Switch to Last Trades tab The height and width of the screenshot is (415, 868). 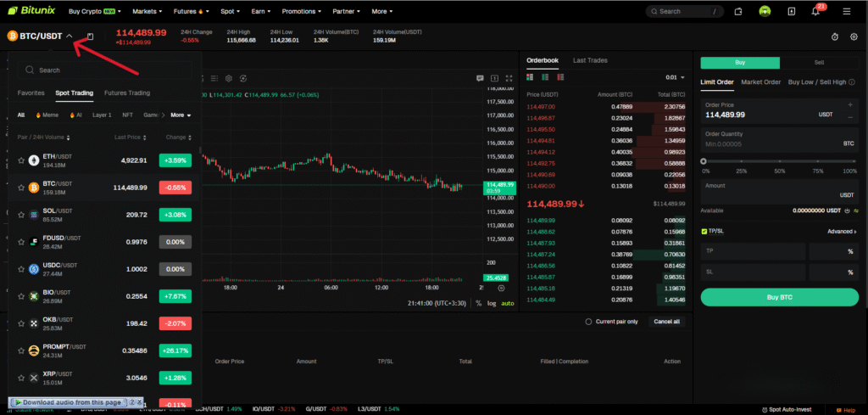tap(590, 60)
